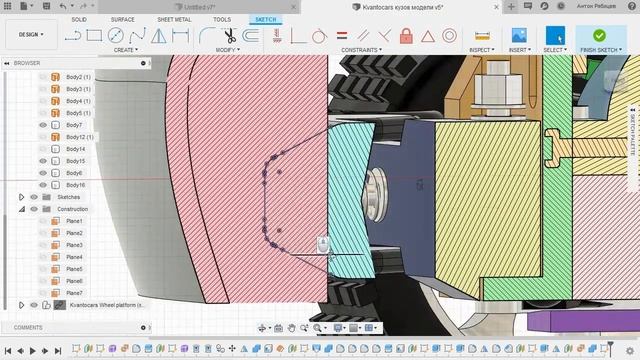Click the green FINISH SKETCH checkmark button

(599, 36)
